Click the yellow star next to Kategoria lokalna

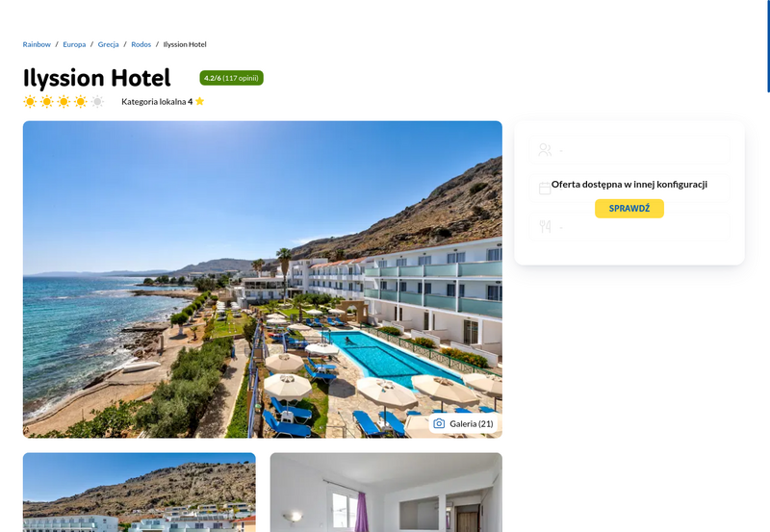(199, 101)
